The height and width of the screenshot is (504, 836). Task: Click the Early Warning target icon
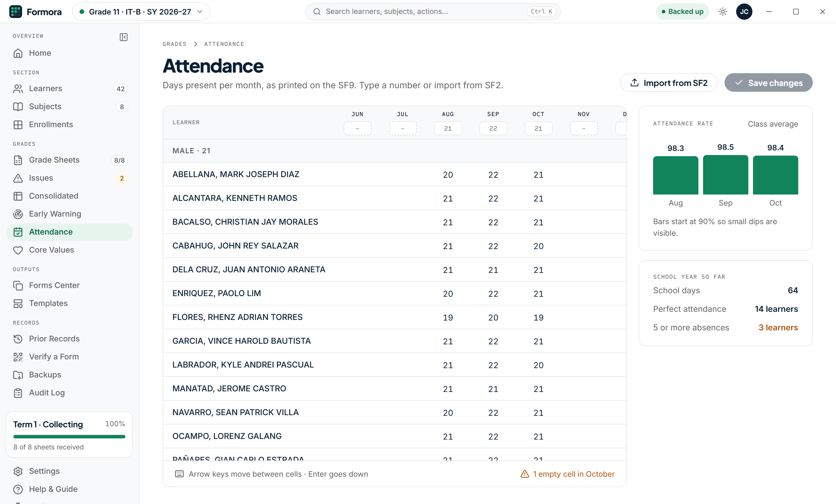pyautogui.click(x=18, y=214)
